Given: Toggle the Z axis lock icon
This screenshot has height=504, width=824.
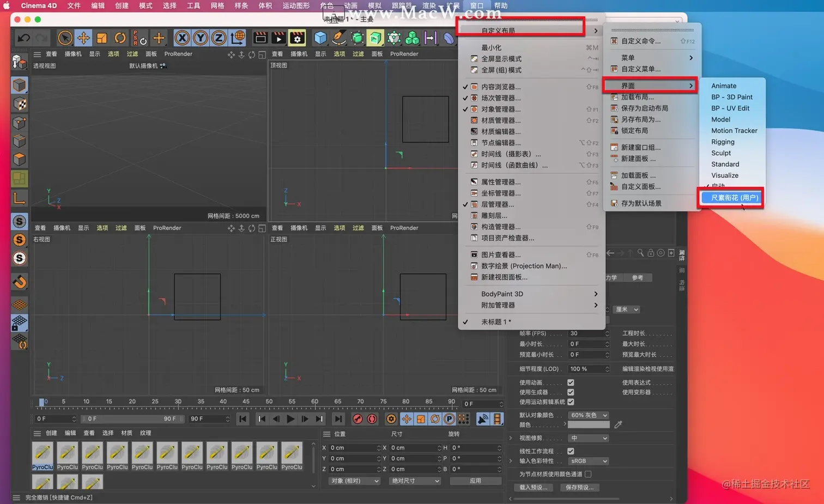Looking at the screenshot, I should pos(219,38).
